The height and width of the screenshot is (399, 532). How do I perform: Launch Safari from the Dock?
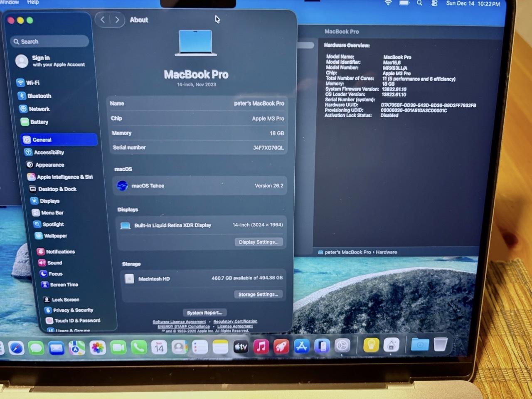point(17,347)
